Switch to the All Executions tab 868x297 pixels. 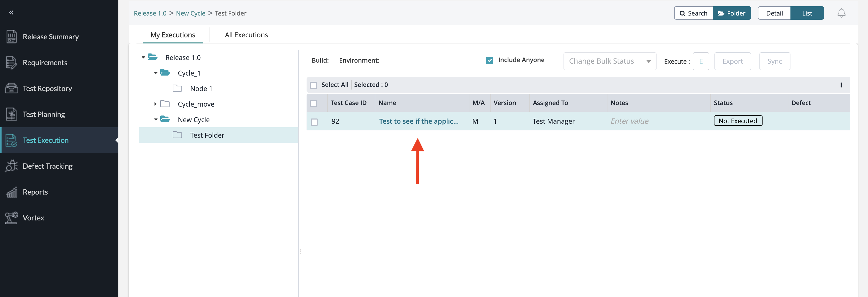[246, 35]
